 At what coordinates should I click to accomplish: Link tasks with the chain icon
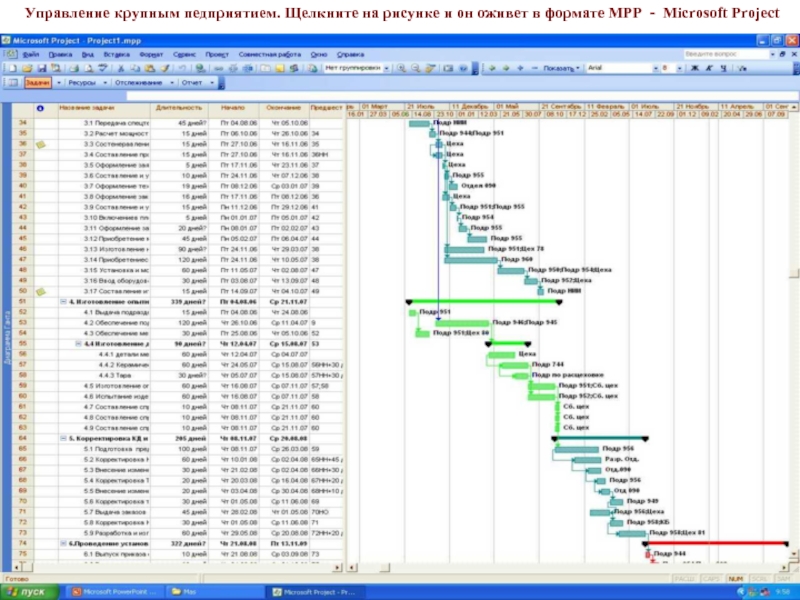(x=218, y=68)
